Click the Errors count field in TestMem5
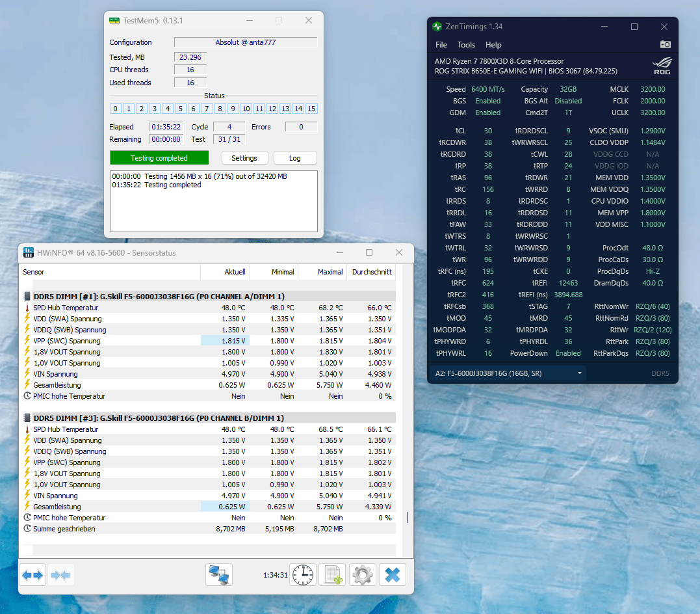 point(301,127)
